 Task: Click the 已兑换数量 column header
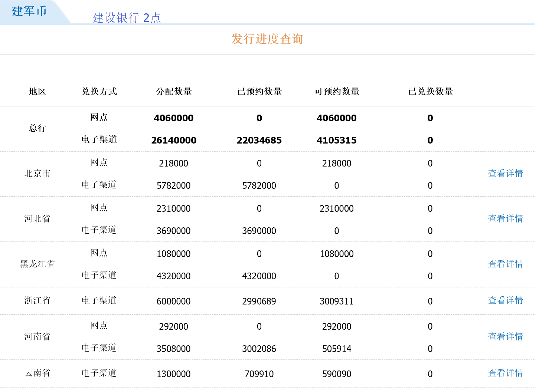[x=431, y=92]
